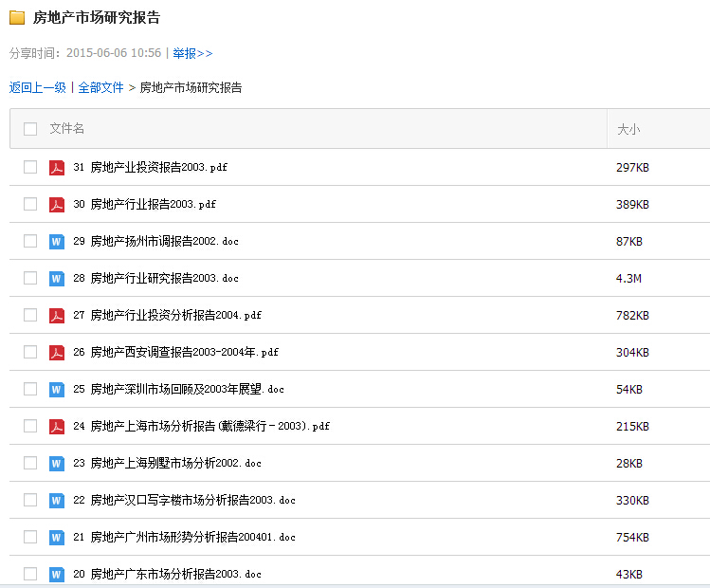
Task: Click PDF icon for 31 房地产业投资报告2003
Action: click(57, 168)
